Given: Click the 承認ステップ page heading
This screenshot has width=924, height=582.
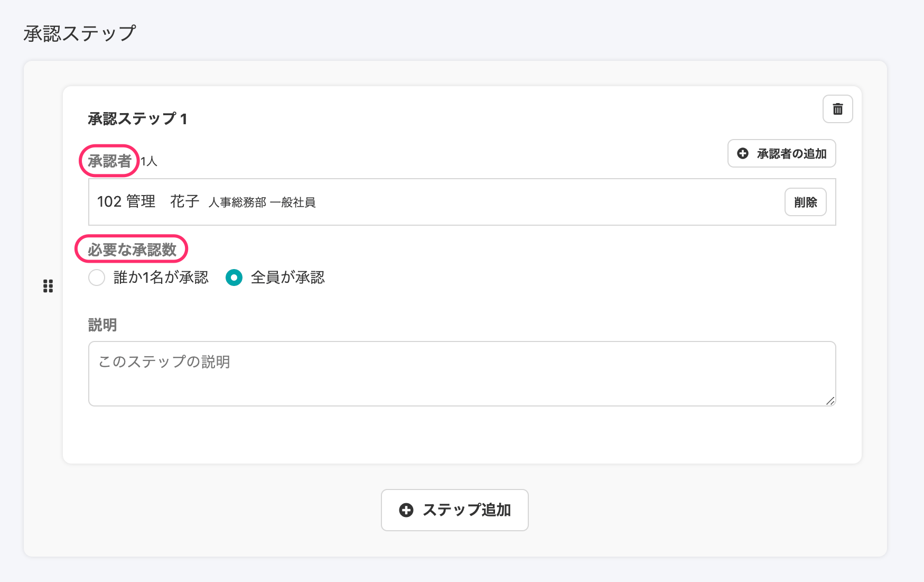Looking at the screenshot, I should coord(80,33).
